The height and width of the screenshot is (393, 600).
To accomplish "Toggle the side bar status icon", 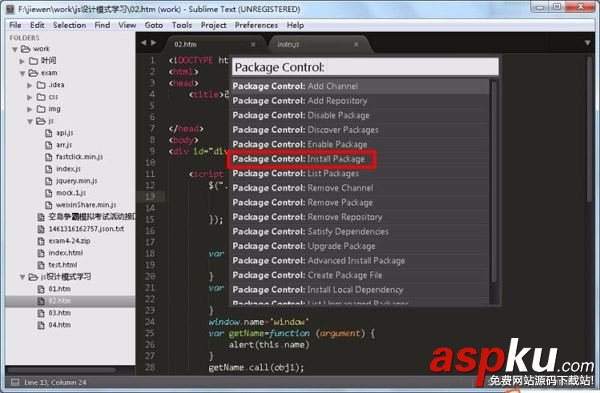I will tap(15, 382).
